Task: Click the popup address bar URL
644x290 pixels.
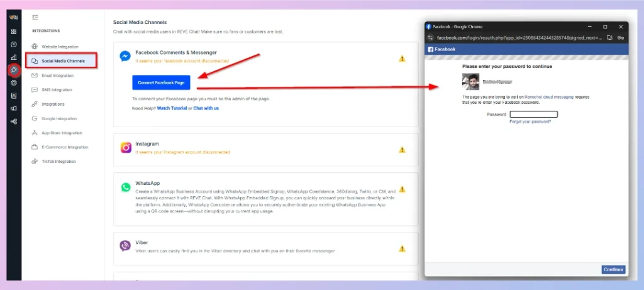Action: pyautogui.click(x=519, y=37)
